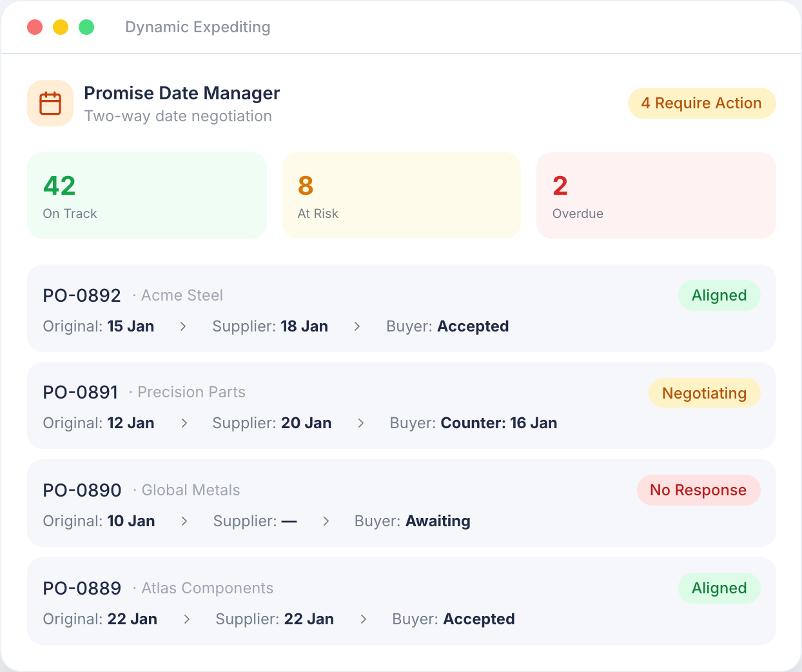The height and width of the screenshot is (672, 802).
Task: Select Counter: 16 Jan buyer response
Action: [x=499, y=423]
